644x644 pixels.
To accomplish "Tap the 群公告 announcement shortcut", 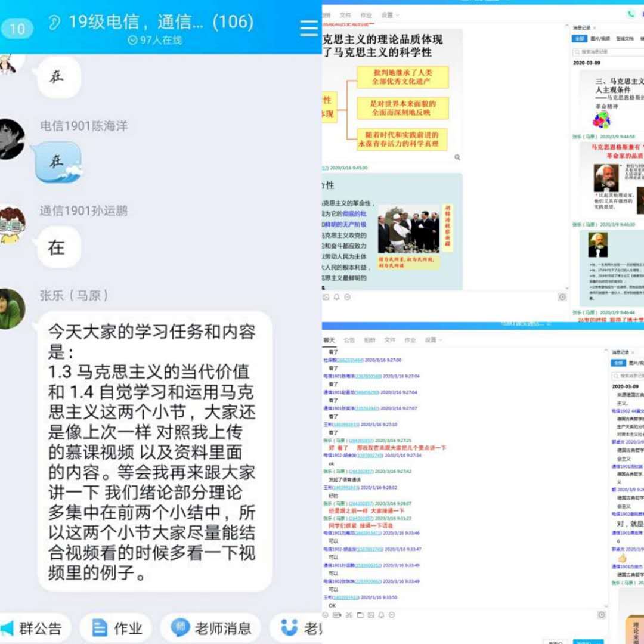I will coord(35,628).
